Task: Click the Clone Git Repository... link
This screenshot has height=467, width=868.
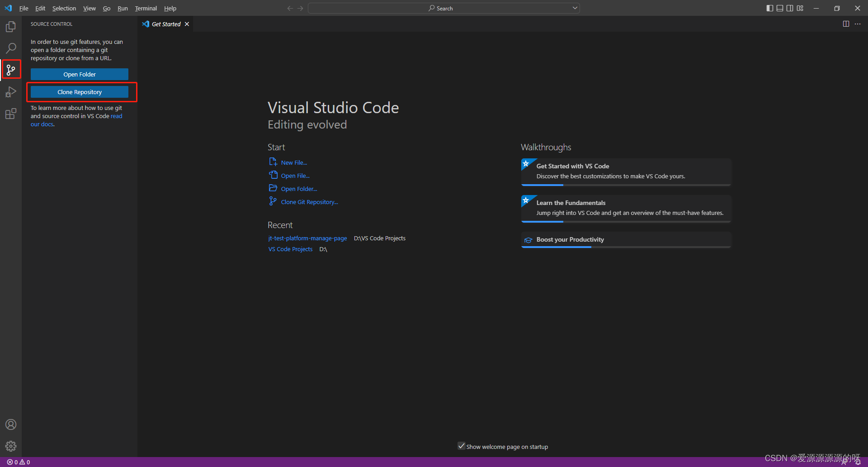Action: click(309, 202)
